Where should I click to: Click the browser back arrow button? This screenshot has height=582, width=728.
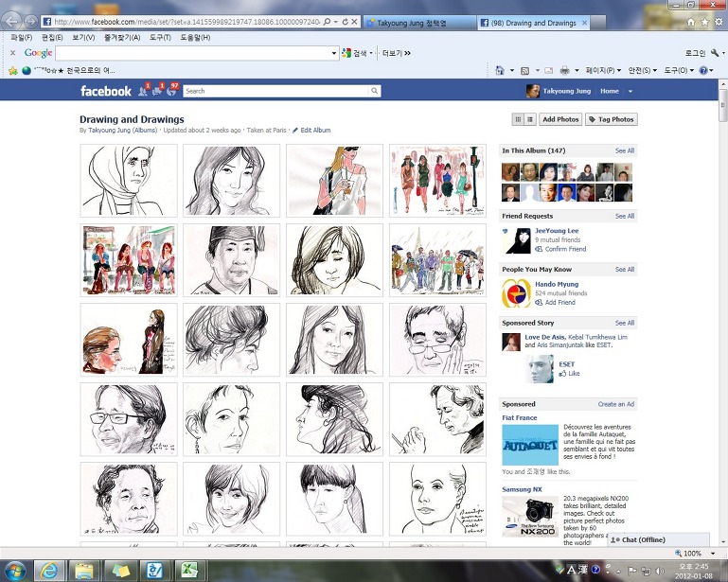pyautogui.click(x=11, y=21)
